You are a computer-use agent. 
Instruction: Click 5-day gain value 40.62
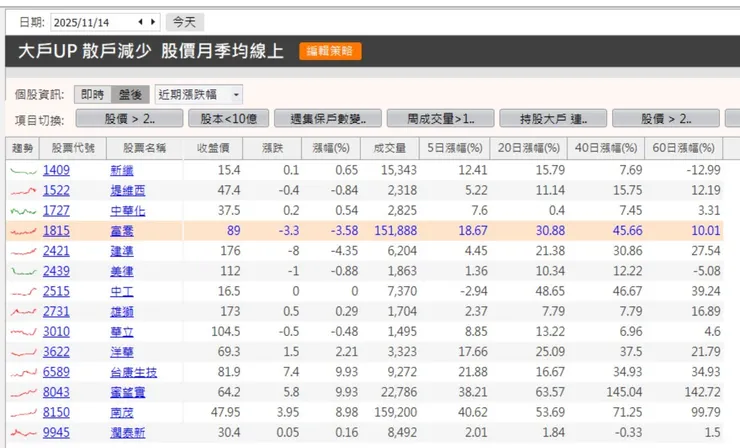point(472,413)
